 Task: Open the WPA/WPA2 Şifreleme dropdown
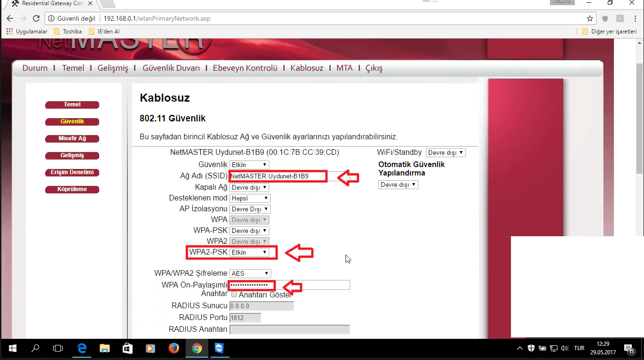coord(250,273)
